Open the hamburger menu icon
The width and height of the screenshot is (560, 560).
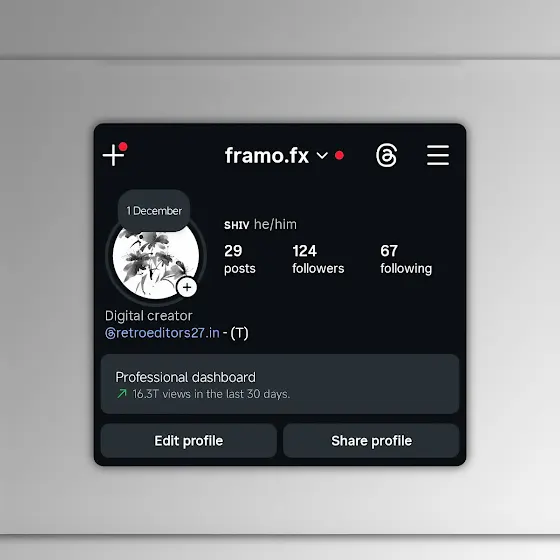pyautogui.click(x=438, y=155)
